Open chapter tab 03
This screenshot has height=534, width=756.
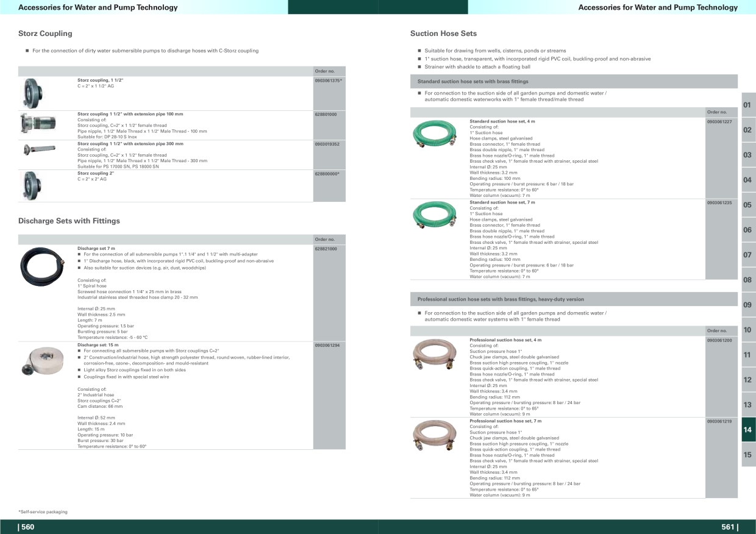748,155
